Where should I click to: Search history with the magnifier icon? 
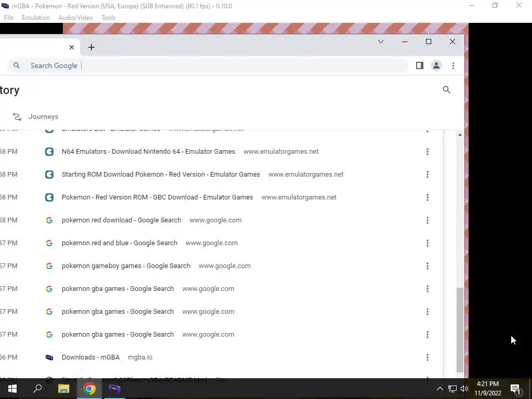(x=446, y=90)
